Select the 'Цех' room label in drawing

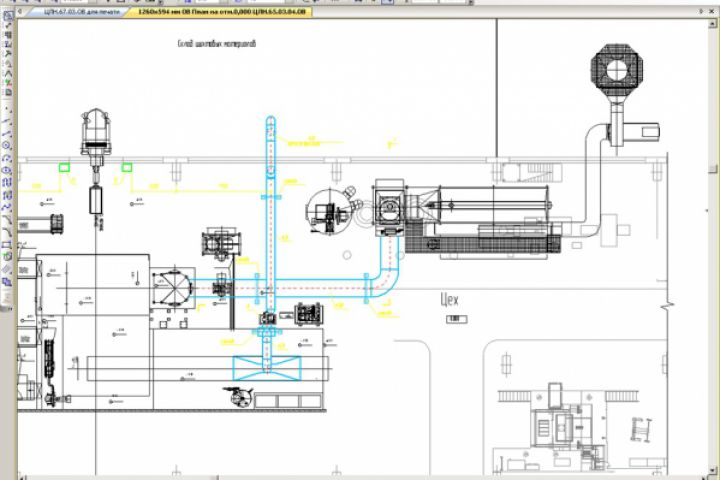449,300
